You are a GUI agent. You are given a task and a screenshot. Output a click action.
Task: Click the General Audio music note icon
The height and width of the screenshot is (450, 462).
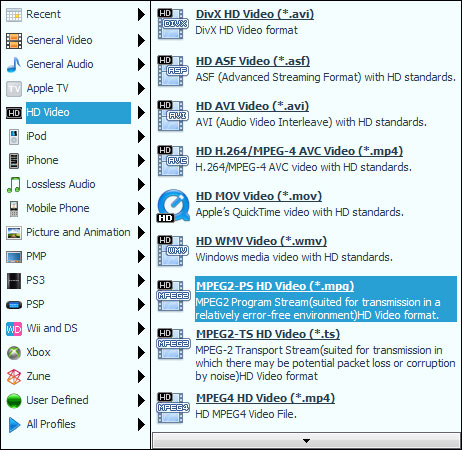(x=14, y=64)
